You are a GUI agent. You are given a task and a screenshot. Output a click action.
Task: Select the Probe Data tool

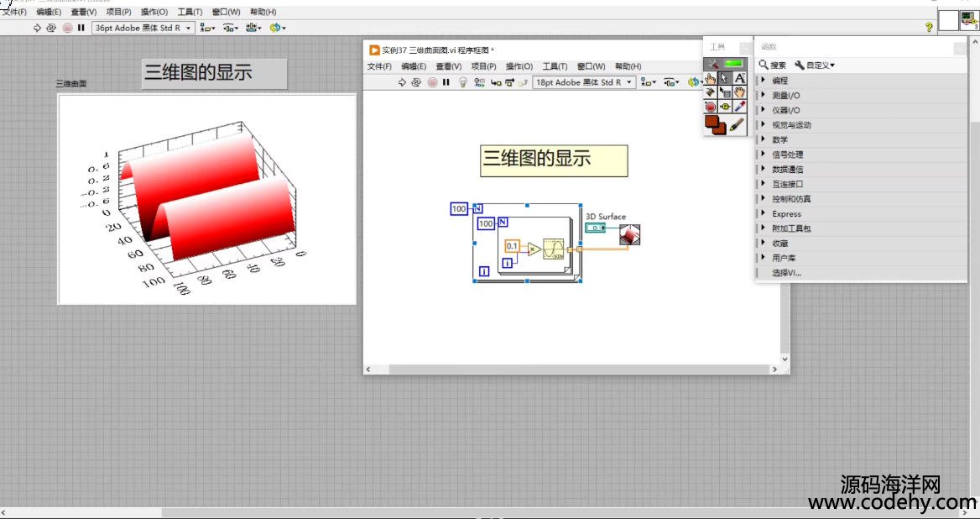click(725, 107)
